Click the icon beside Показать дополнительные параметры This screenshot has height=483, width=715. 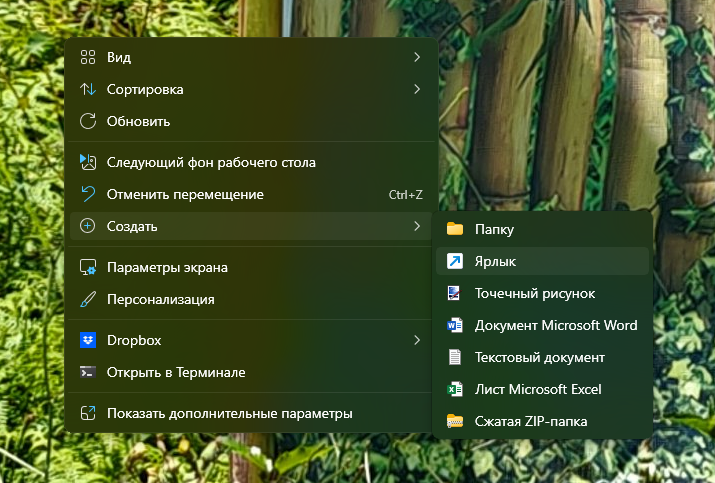pos(88,413)
